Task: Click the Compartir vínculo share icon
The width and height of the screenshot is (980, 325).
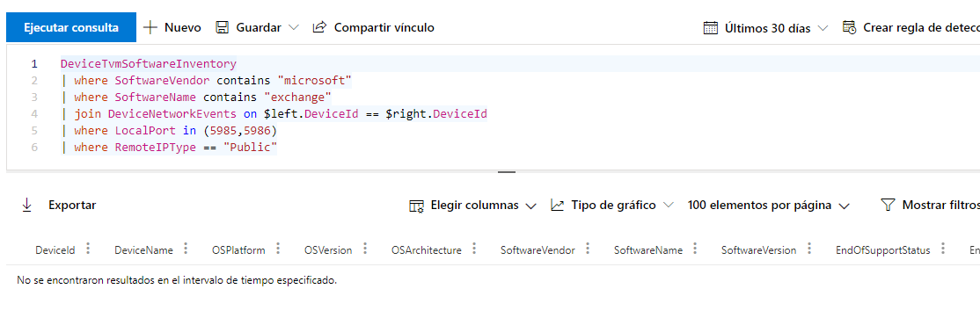Action: click(320, 27)
